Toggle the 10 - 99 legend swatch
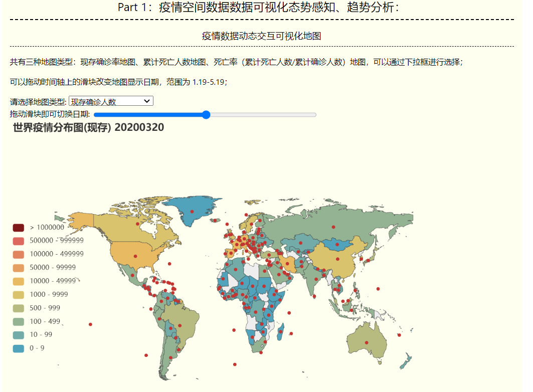 (x=19, y=335)
